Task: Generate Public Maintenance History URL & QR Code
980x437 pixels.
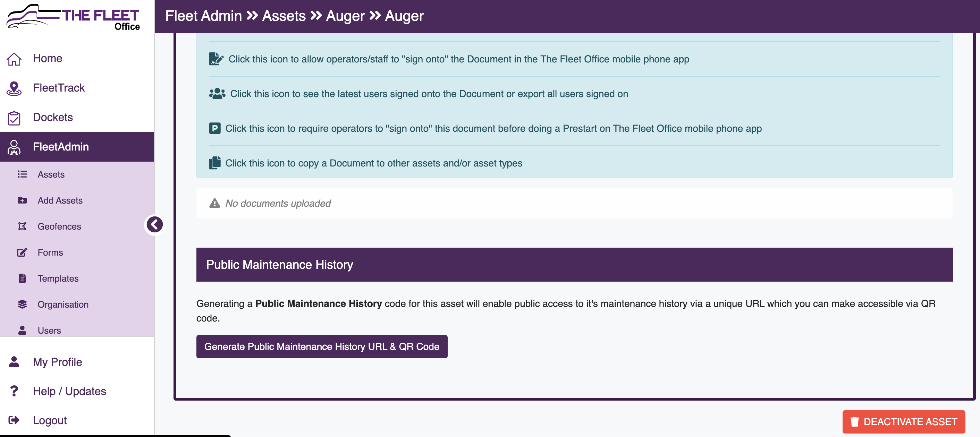Action: tap(321, 346)
